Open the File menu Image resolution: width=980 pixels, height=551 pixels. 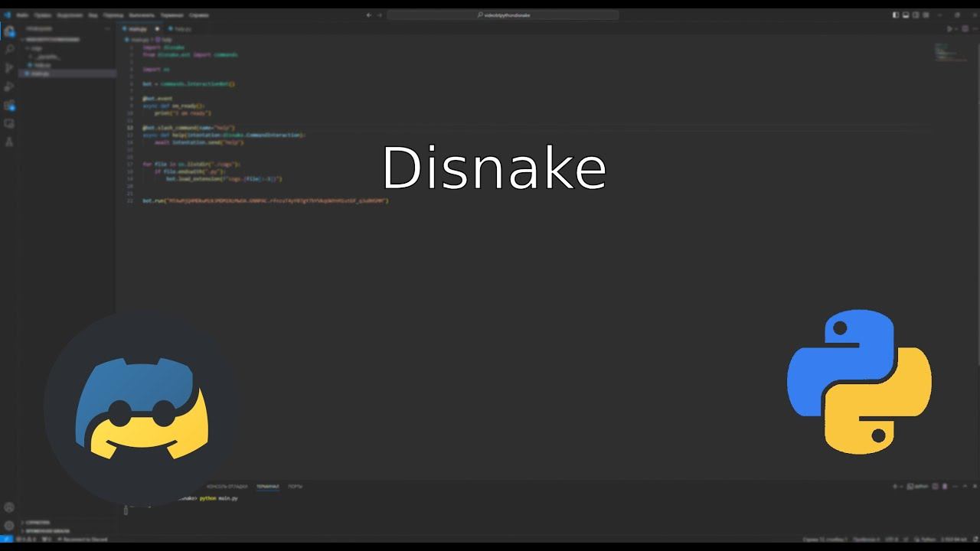tap(22, 15)
